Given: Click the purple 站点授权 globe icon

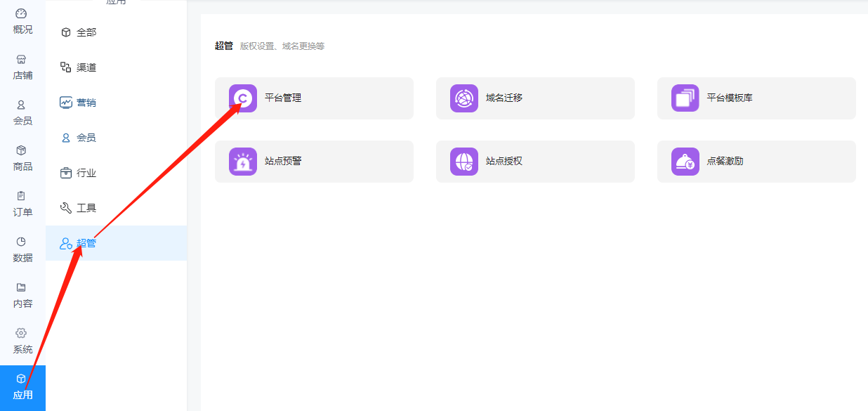Looking at the screenshot, I should click(464, 162).
